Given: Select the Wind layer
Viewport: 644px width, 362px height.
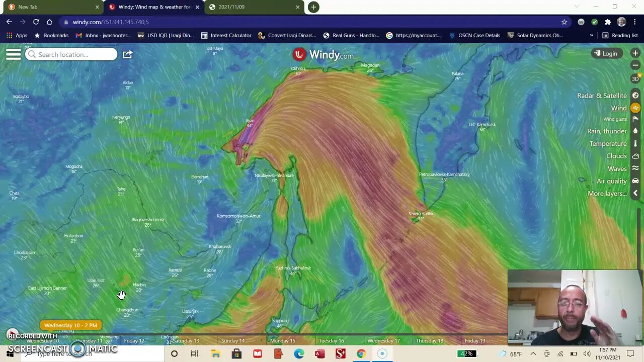Looking at the screenshot, I should [x=619, y=108].
